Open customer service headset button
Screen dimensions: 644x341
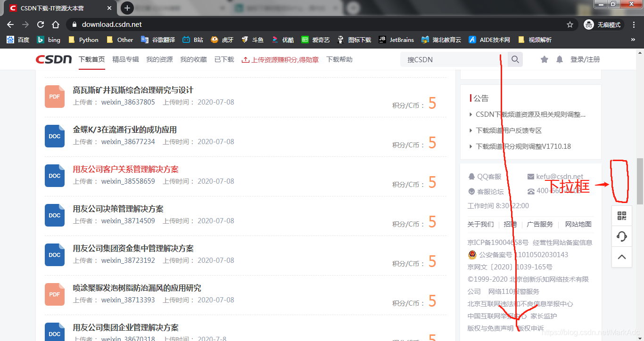[x=622, y=236]
